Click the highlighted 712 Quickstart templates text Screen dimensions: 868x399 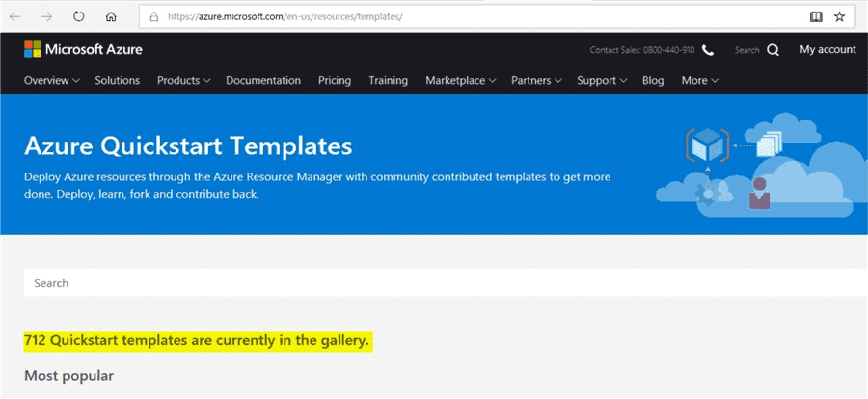pyautogui.click(x=197, y=341)
